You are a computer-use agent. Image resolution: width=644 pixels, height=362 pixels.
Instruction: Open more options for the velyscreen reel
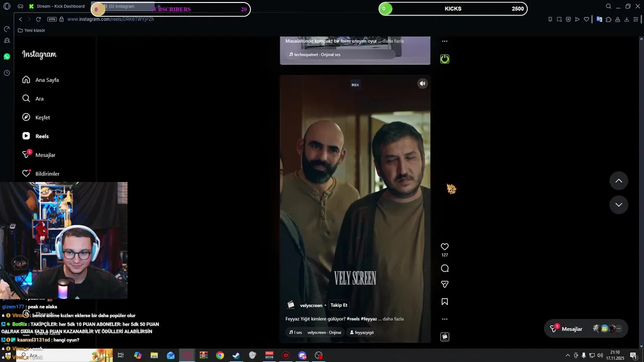pyautogui.click(x=445, y=319)
